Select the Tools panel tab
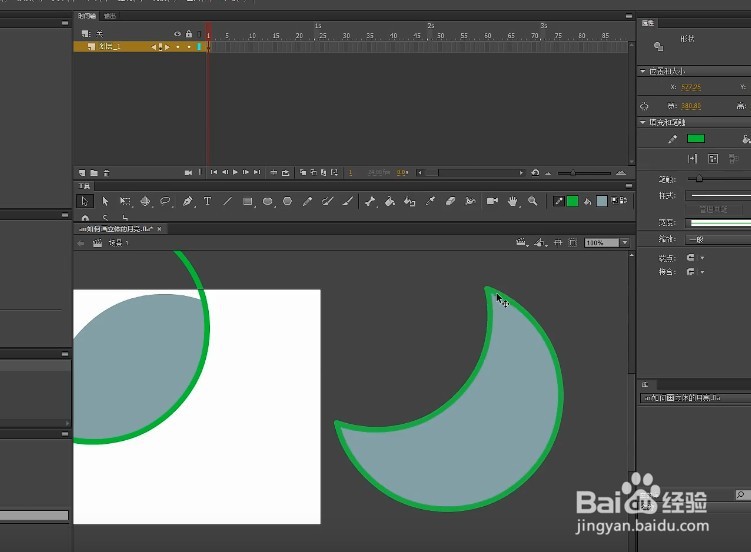Image resolution: width=751 pixels, height=552 pixels. point(85,186)
